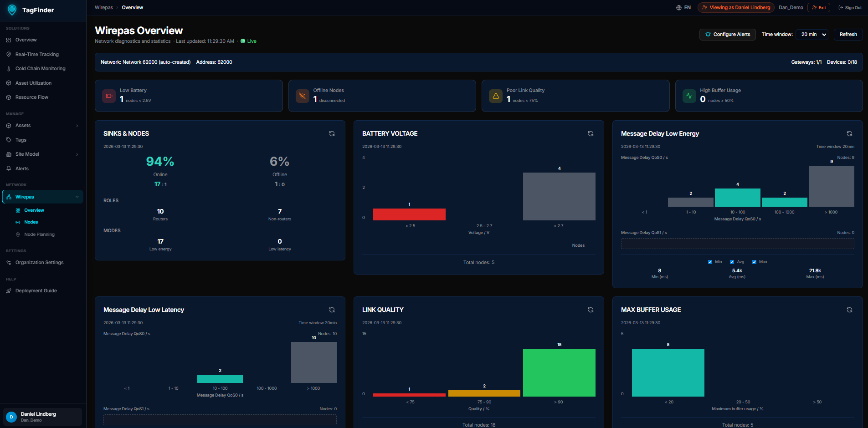This screenshot has height=428, width=868.
Task: Open Resource Flow icon
Action: tap(9, 97)
